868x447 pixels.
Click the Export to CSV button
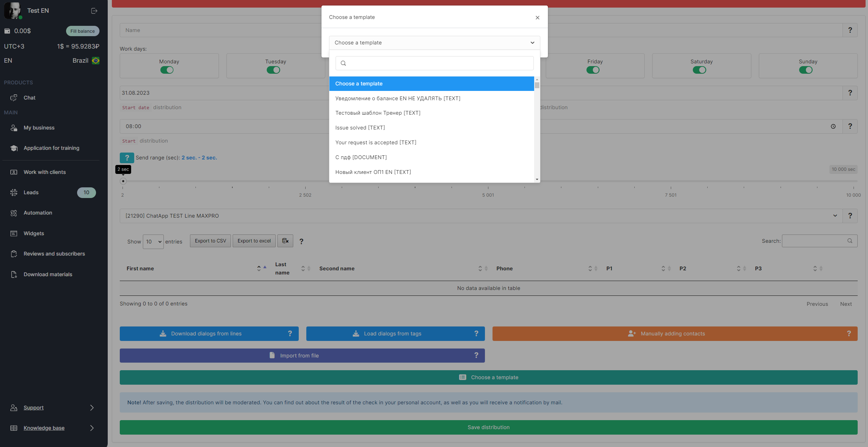[x=210, y=241]
